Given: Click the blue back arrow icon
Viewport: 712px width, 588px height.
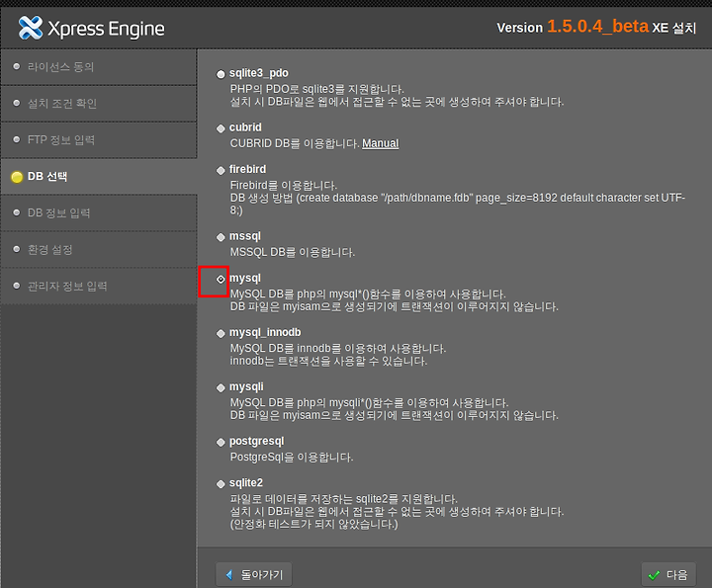Looking at the screenshot, I should pyautogui.click(x=229, y=575).
